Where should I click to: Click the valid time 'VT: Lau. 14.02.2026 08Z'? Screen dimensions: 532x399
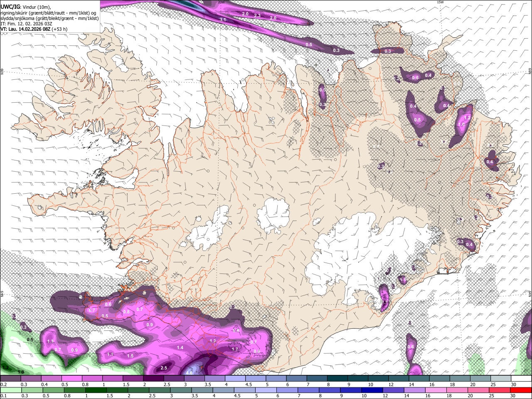26,29
